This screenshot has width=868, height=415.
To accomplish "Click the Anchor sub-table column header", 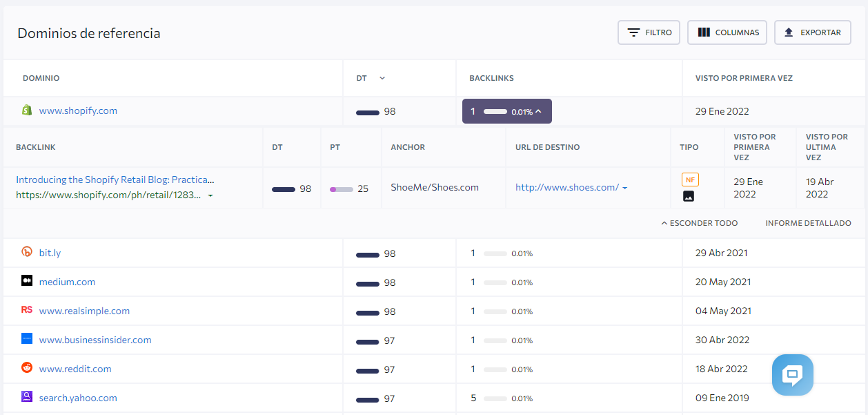I will click(x=408, y=147).
